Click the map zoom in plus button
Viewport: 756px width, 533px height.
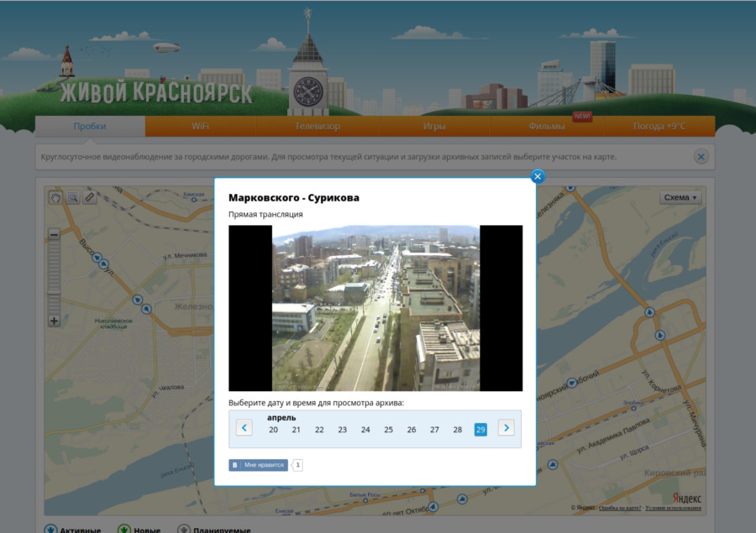coord(55,321)
